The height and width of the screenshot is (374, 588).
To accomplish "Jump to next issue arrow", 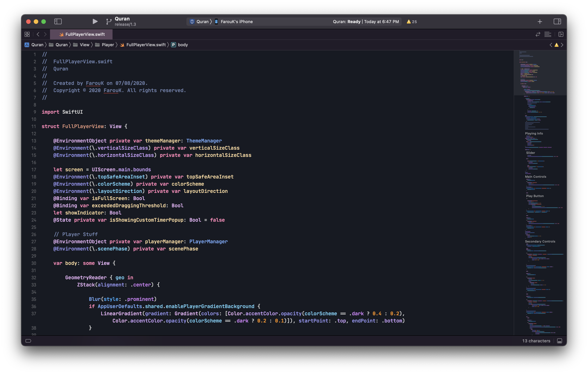I will click(x=562, y=45).
